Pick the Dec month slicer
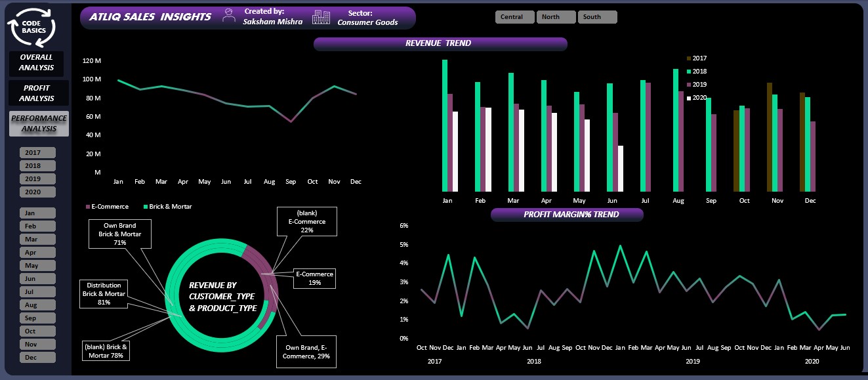The width and height of the screenshot is (868, 380). coord(37,358)
